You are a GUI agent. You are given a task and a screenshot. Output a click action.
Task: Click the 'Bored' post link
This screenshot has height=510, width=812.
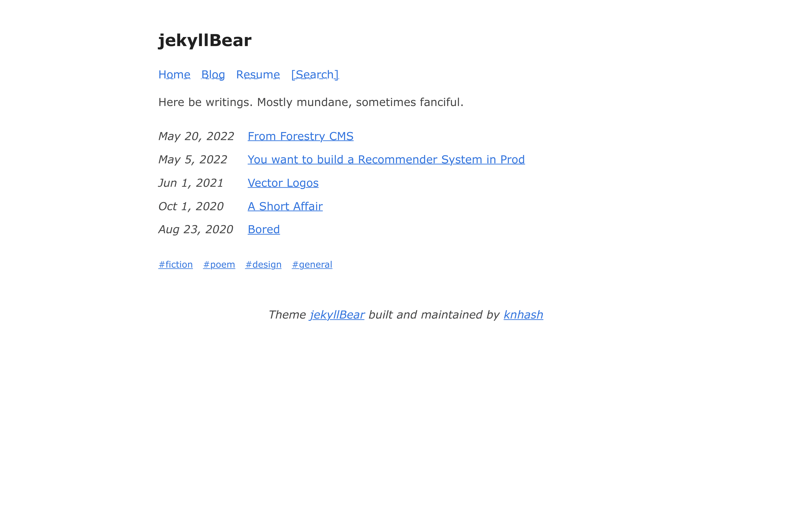click(x=263, y=229)
